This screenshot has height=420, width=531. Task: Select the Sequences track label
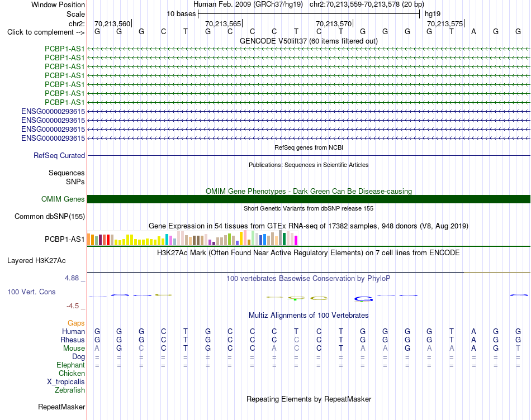pyautogui.click(x=67, y=173)
